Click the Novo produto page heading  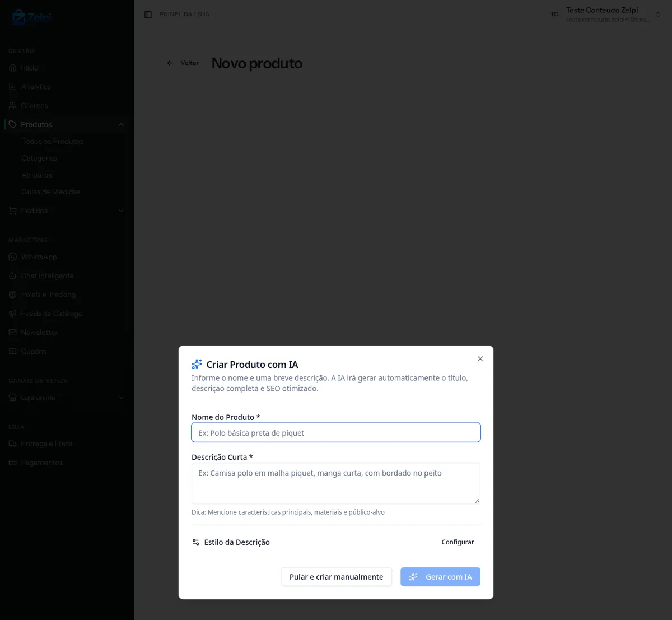pos(257,63)
